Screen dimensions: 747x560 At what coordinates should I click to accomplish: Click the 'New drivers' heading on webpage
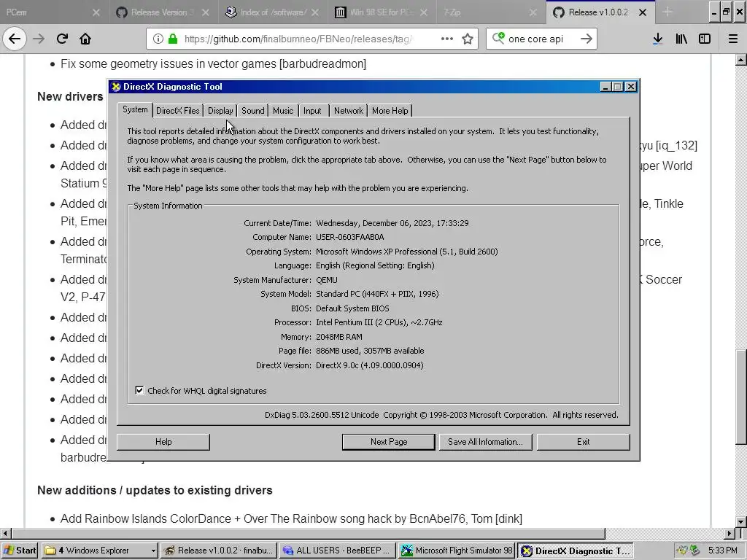tap(70, 96)
